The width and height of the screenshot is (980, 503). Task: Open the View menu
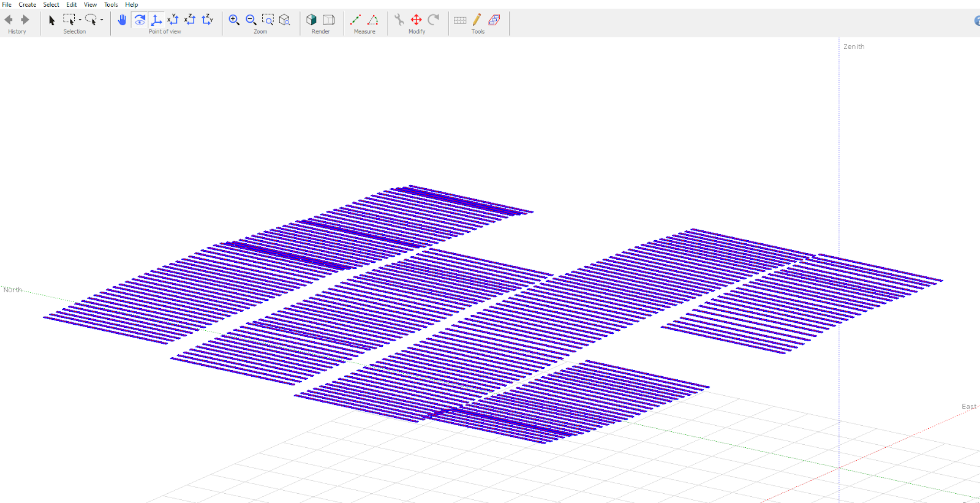(x=91, y=4)
